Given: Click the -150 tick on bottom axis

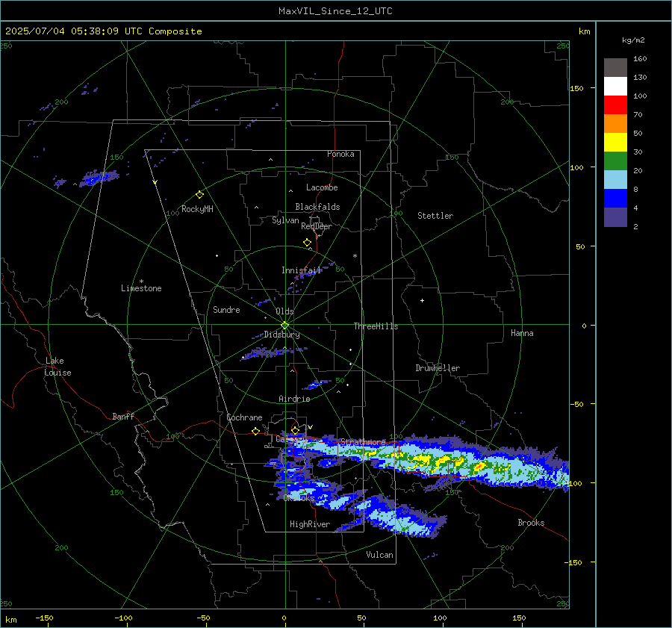Looking at the screenshot, I should tap(44, 618).
